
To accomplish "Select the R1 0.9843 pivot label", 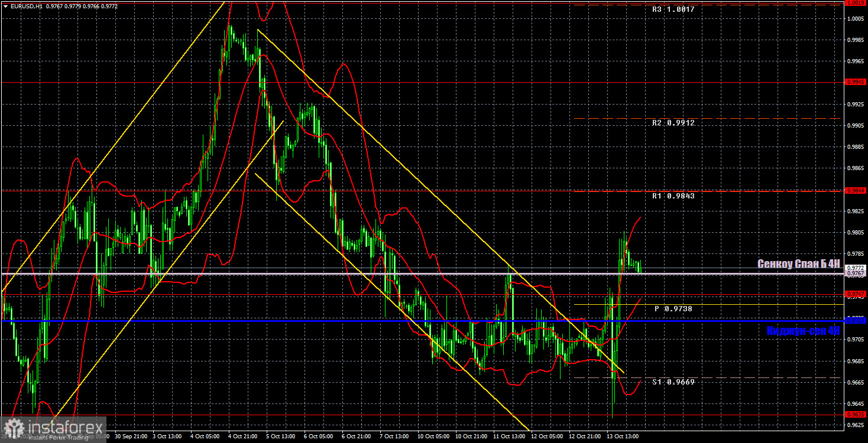I will [x=673, y=196].
